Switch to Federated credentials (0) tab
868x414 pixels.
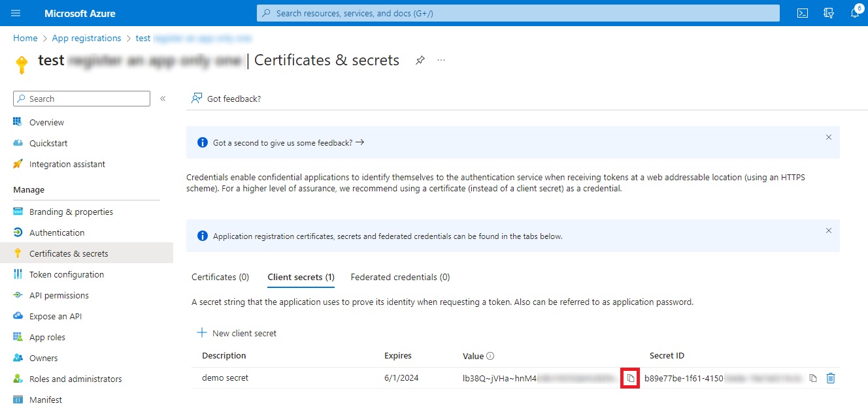(400, 277)
